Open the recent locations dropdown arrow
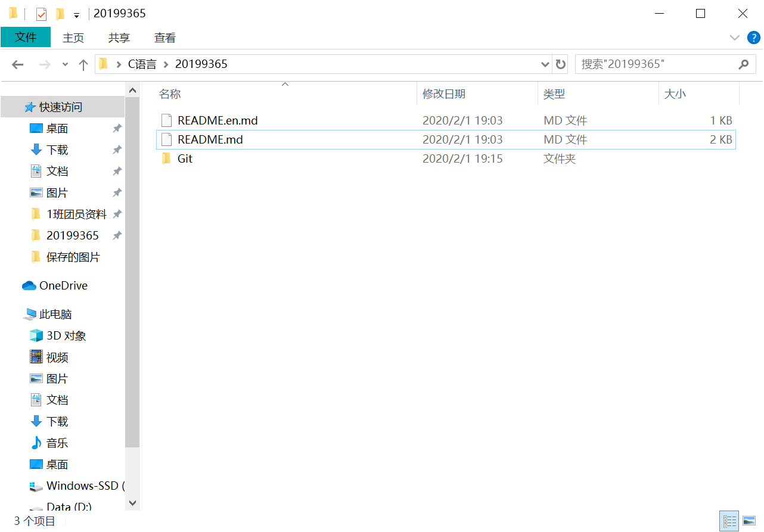The height and width of the screenshot is (532, 764). point(65,64)
